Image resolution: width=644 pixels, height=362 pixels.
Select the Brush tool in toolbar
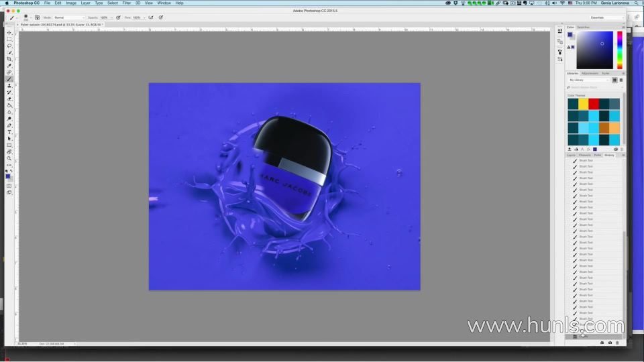(x=9, y=79)
